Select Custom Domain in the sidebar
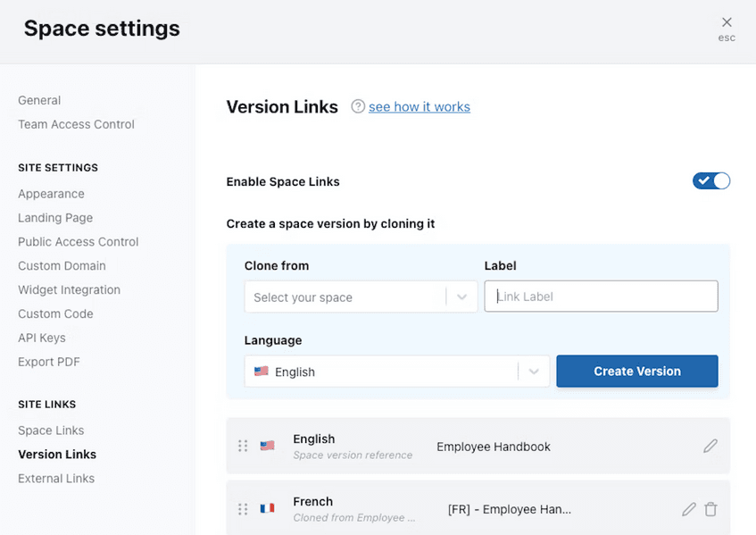 coord(62,266)
